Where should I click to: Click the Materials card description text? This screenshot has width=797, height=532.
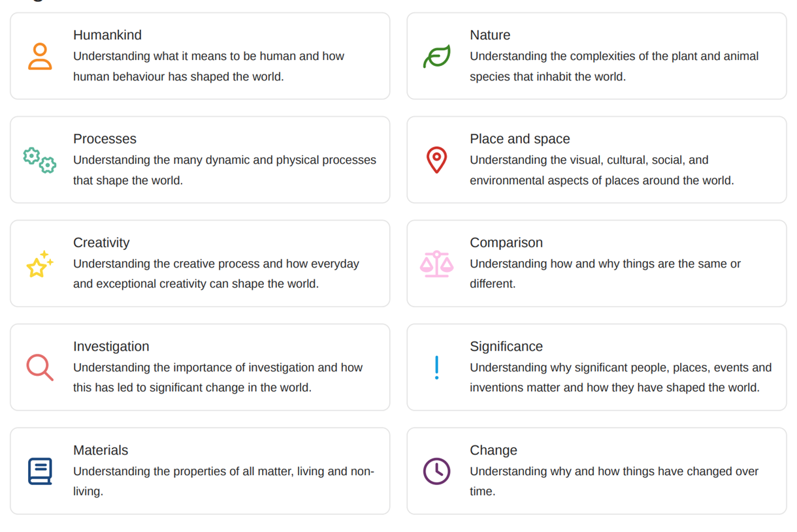click(223, 481)
